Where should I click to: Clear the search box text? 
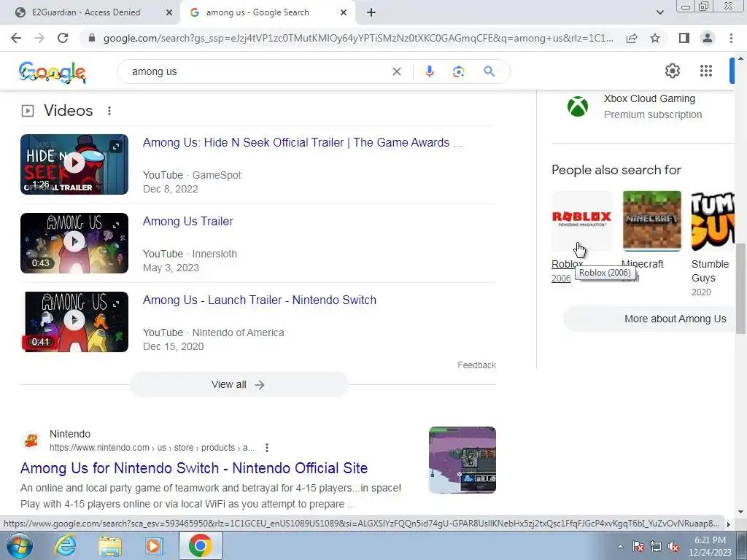(x=396, y=71)
